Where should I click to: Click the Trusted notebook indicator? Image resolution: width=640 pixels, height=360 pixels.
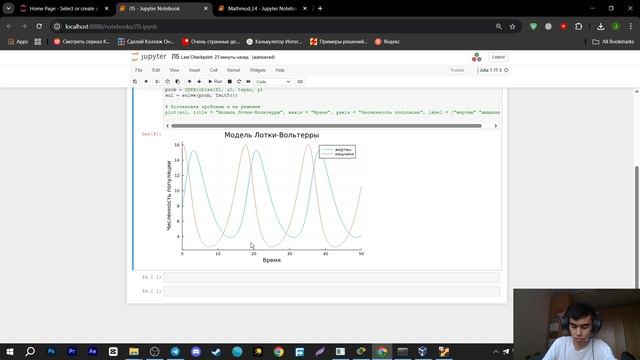(x=457, y=70)
